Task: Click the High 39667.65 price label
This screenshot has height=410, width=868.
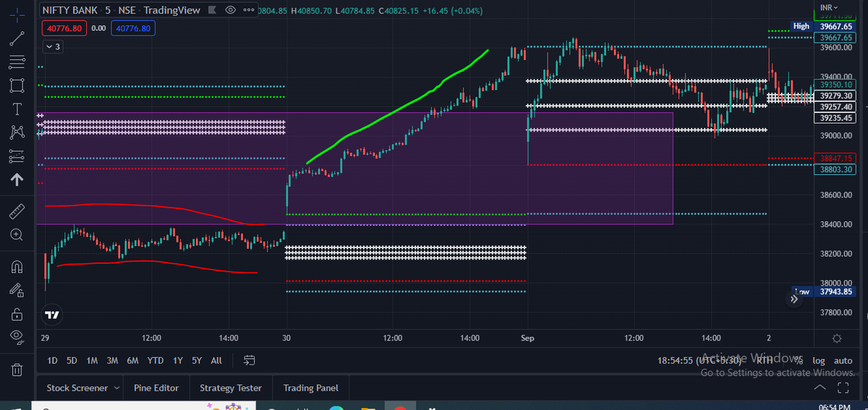Action: tap(823, 26)
